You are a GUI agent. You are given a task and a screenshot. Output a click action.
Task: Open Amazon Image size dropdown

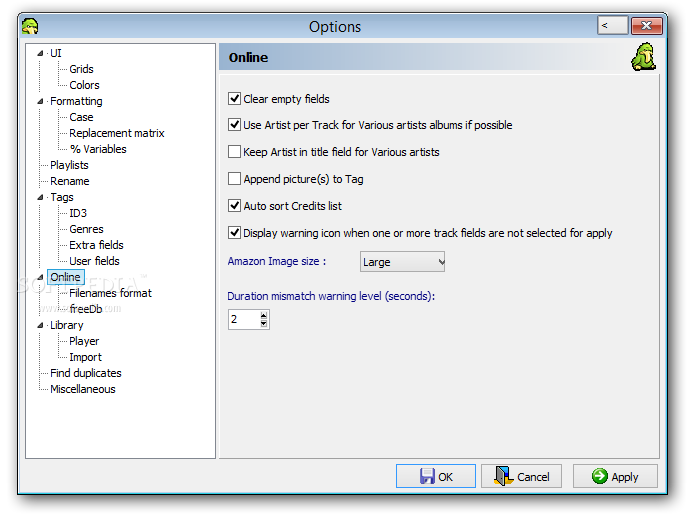tap(402, 262)
